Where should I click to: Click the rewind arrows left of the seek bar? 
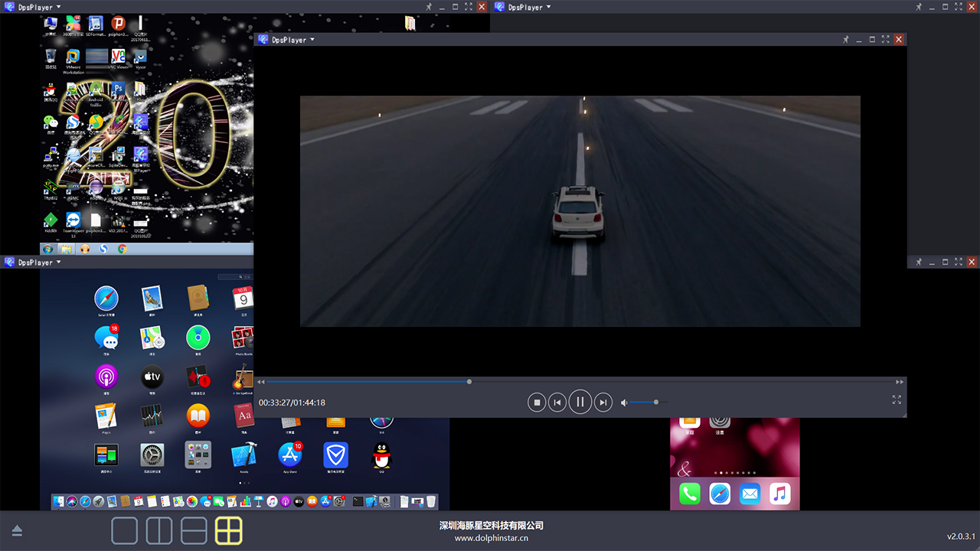[261, 381]
